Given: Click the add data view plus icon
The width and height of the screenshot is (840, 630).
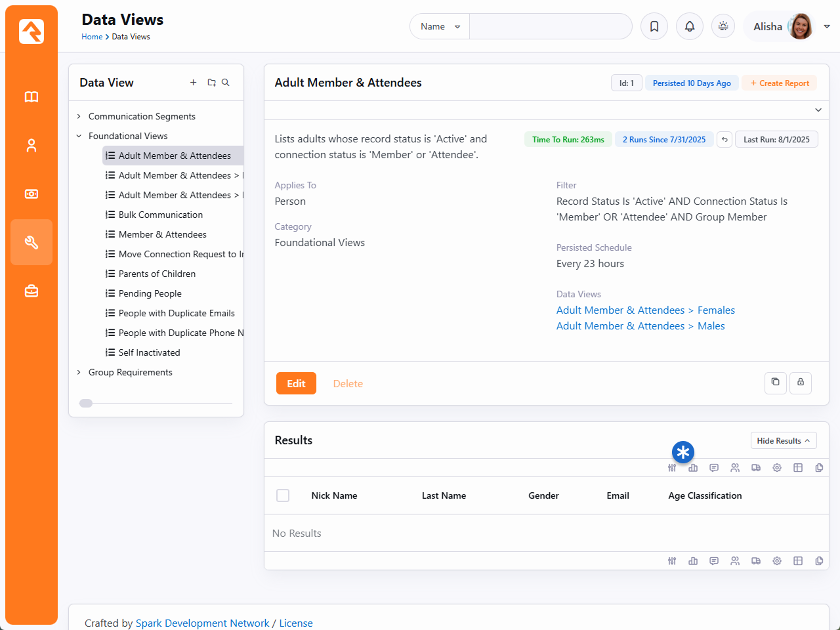Looking at the screenshot, I should click(193, 83).
